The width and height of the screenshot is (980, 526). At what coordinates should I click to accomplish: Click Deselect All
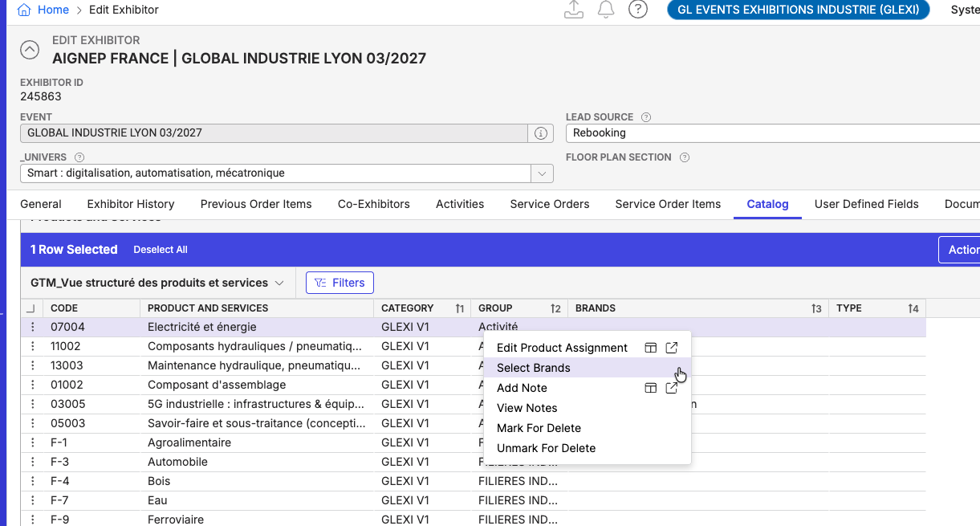click(x=161, y=250)
